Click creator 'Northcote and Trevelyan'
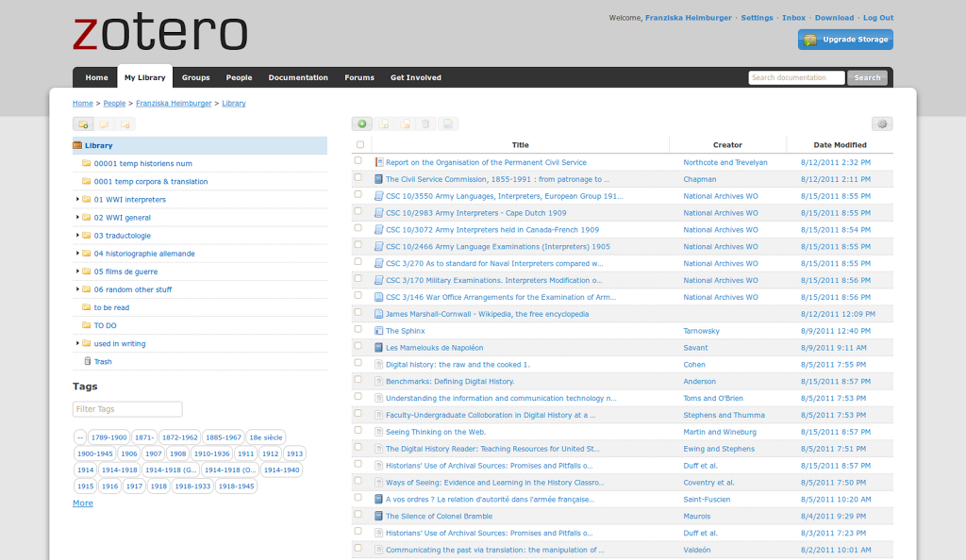Image resolution: width=966 pixels, height=560 pixels. 725,162
